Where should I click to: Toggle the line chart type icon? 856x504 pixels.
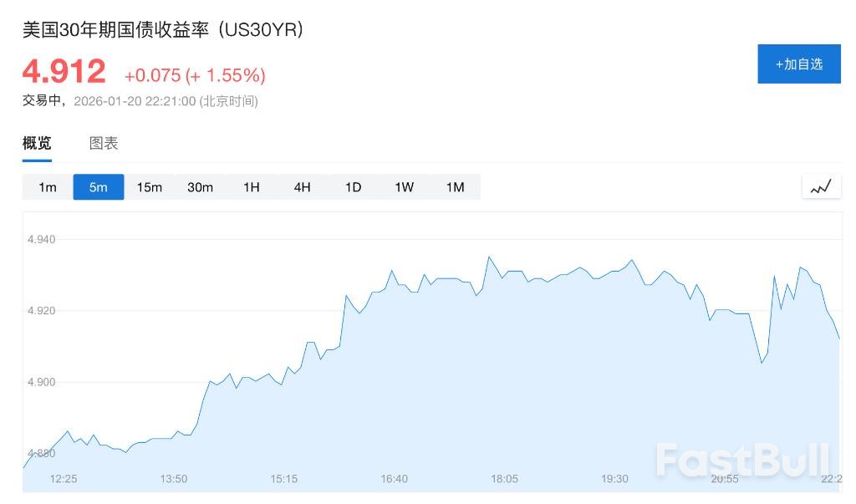[821, 186]
